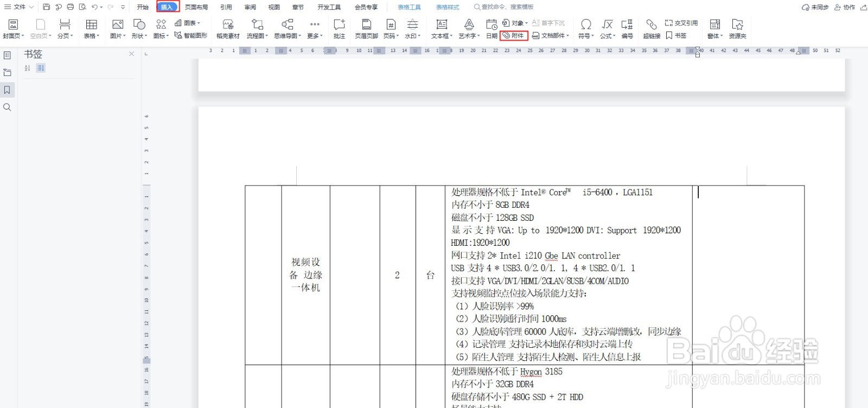Switch to the 视图 (View) tab
The width and height of the screenshot is (868, 408).
click(x=274, y=7)
